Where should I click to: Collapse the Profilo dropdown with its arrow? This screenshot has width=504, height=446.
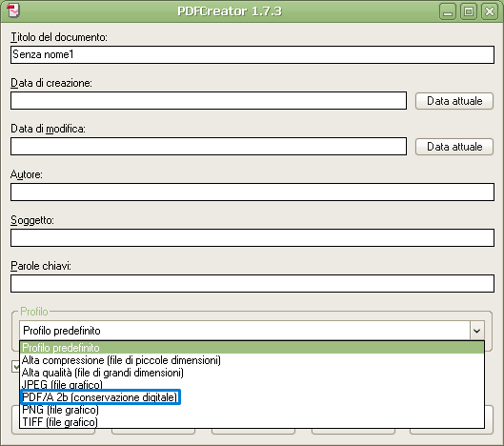(477, 331)
